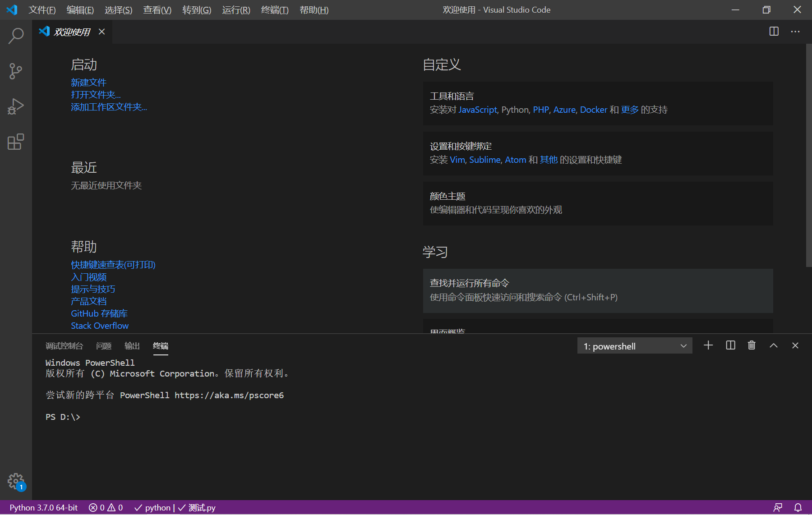
Task: Add a new terminal with the plus icon
Action: [x=708, y=345]
